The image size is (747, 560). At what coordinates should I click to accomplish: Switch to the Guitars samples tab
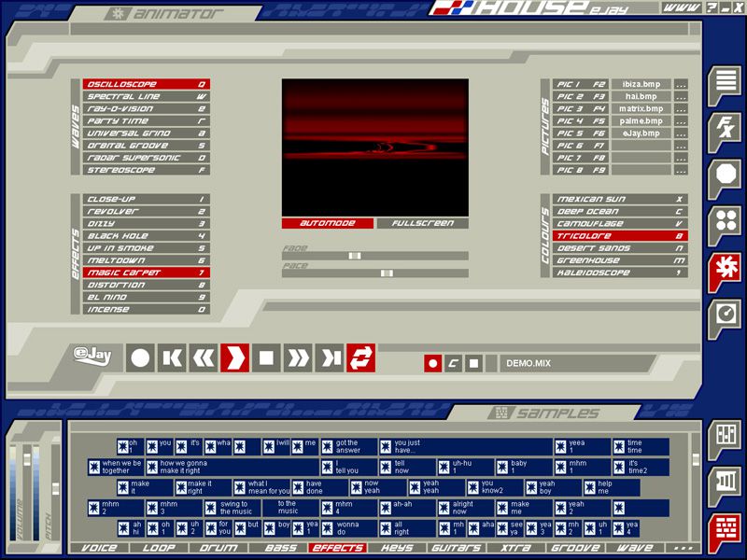point(456,548)
